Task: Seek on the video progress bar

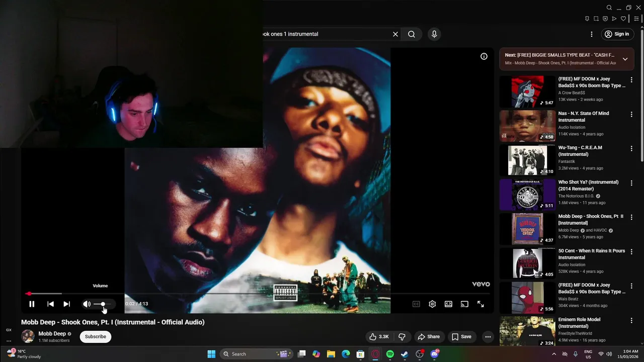Action: tap(258, 294)
